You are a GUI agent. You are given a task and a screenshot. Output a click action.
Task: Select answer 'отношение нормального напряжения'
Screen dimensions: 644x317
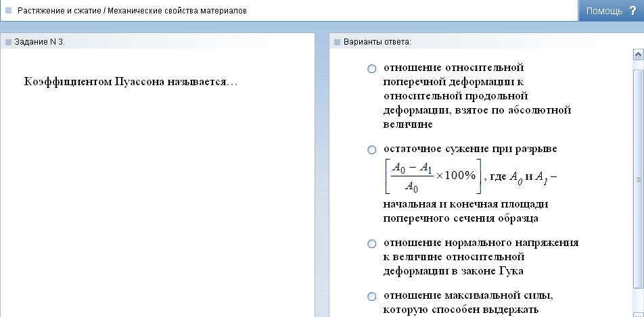click(371, 244)
